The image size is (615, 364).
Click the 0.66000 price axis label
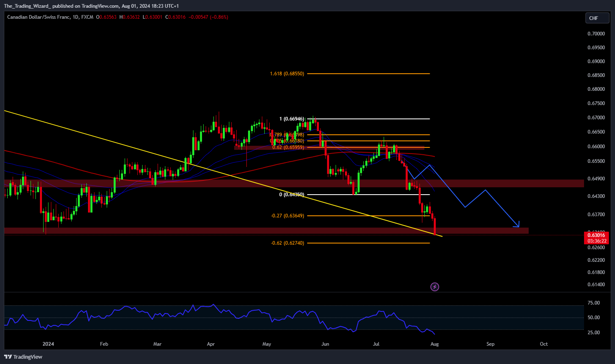[x=596, y=147]
